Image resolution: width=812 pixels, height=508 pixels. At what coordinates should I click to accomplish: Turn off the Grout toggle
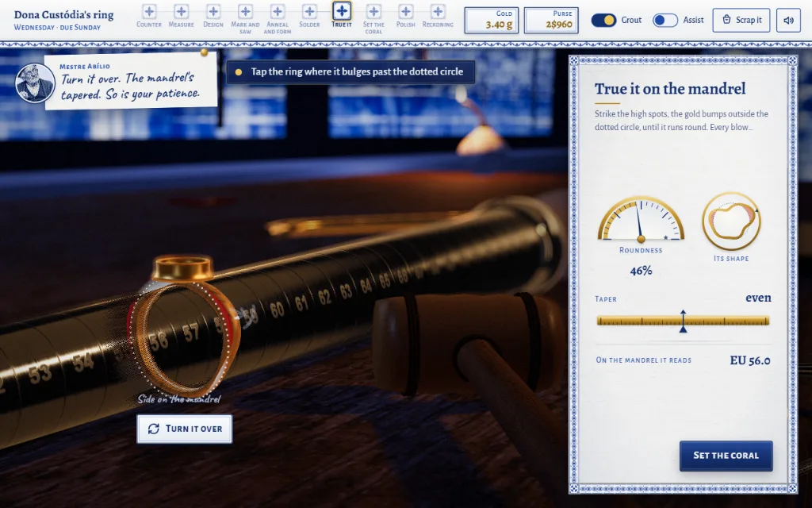click(x=603, y=20)
